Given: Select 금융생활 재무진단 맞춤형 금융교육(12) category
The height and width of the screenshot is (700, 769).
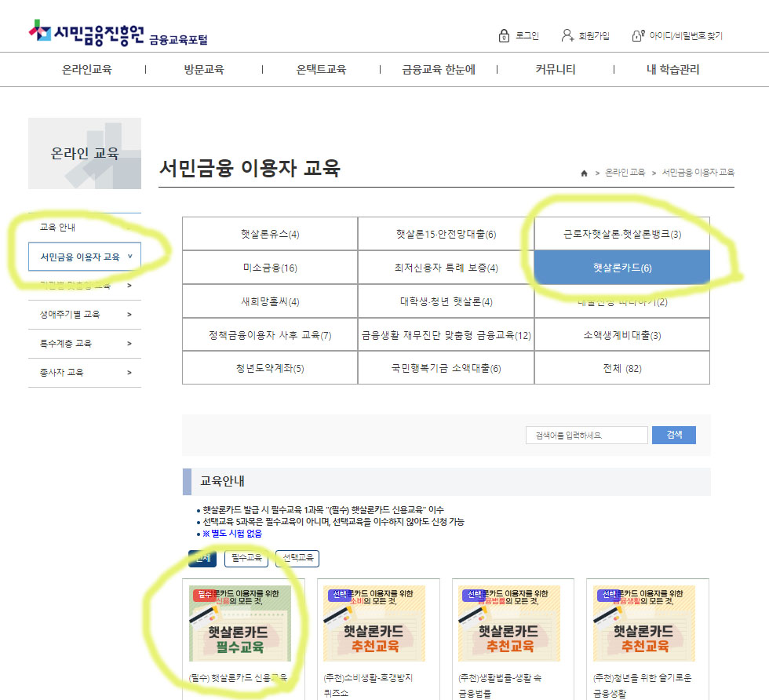Looking at the screenshot, I should click(446, 335).
